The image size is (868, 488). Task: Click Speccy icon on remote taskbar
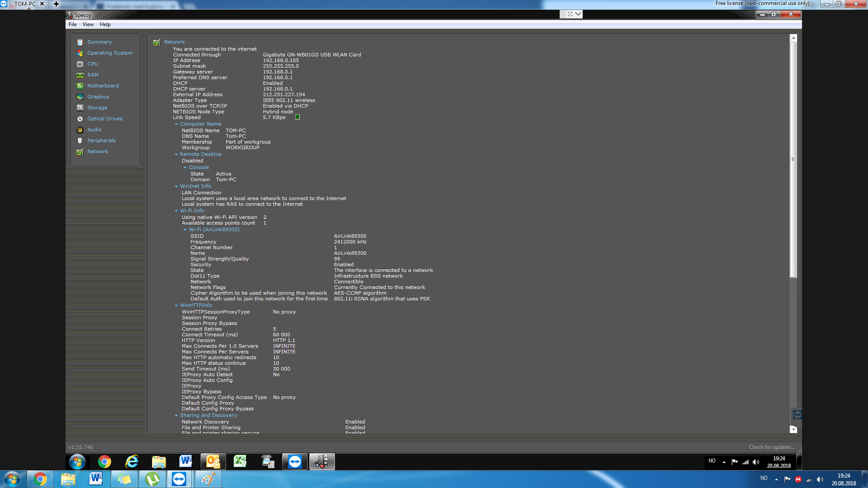(x=322, y=461)
